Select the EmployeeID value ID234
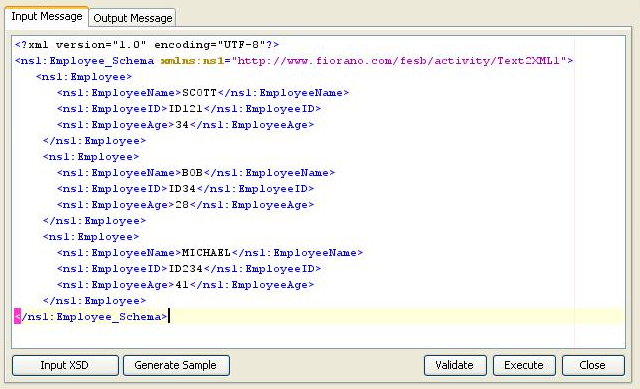The height and width of the screenshot is (389, 640). (185, 269)
